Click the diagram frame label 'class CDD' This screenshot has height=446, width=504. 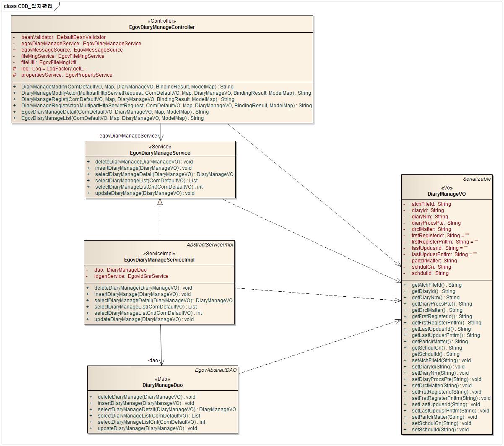pyautogui.click(x=29, y=6)
